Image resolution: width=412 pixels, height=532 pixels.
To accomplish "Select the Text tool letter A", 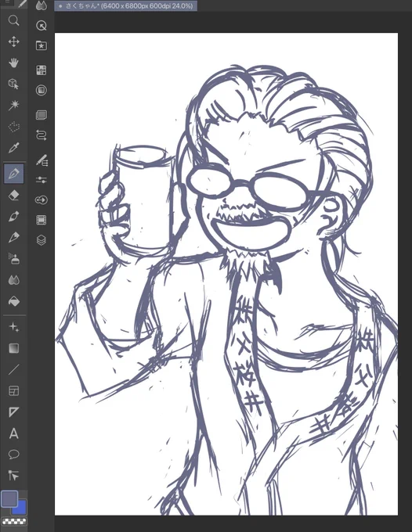I will 13,433.
